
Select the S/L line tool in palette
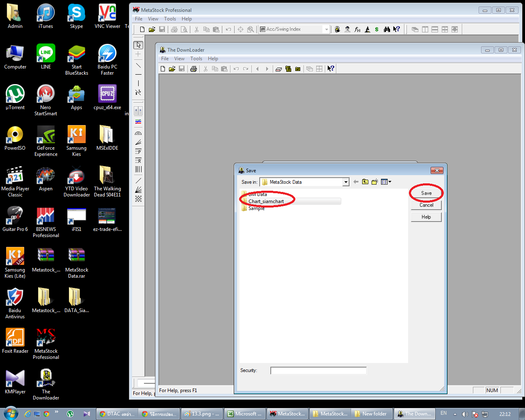point(138,93)
